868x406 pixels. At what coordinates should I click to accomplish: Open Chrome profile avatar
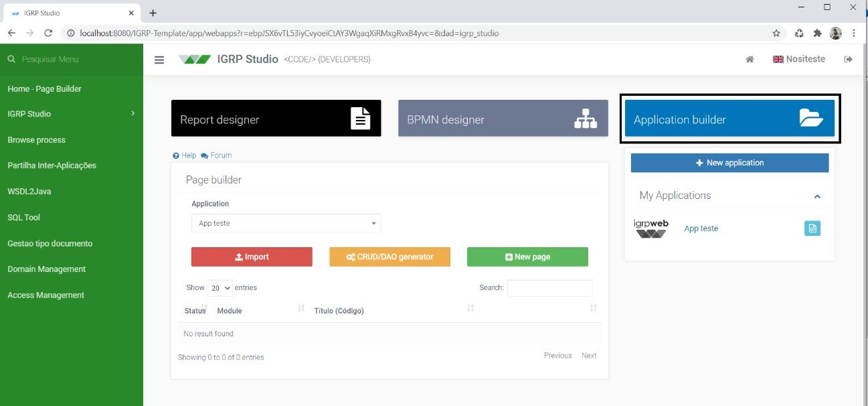pos(835,33)
